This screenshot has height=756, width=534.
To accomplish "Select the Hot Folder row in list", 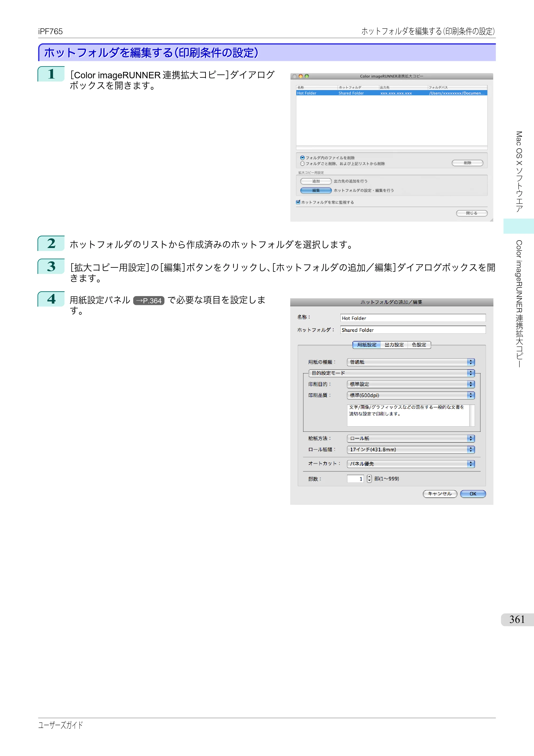I will [x=391, y=93].
